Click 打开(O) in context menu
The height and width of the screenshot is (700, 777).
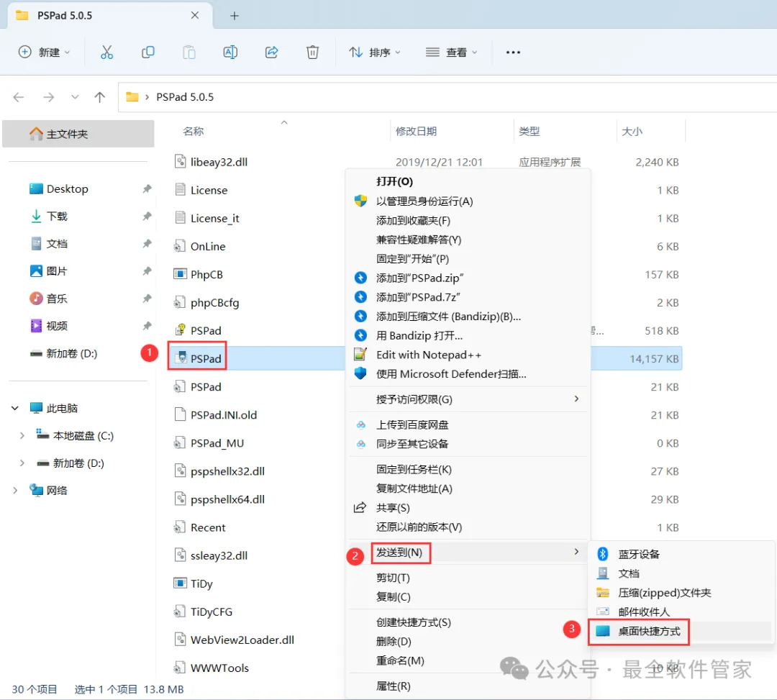click(x=394, y=181)
